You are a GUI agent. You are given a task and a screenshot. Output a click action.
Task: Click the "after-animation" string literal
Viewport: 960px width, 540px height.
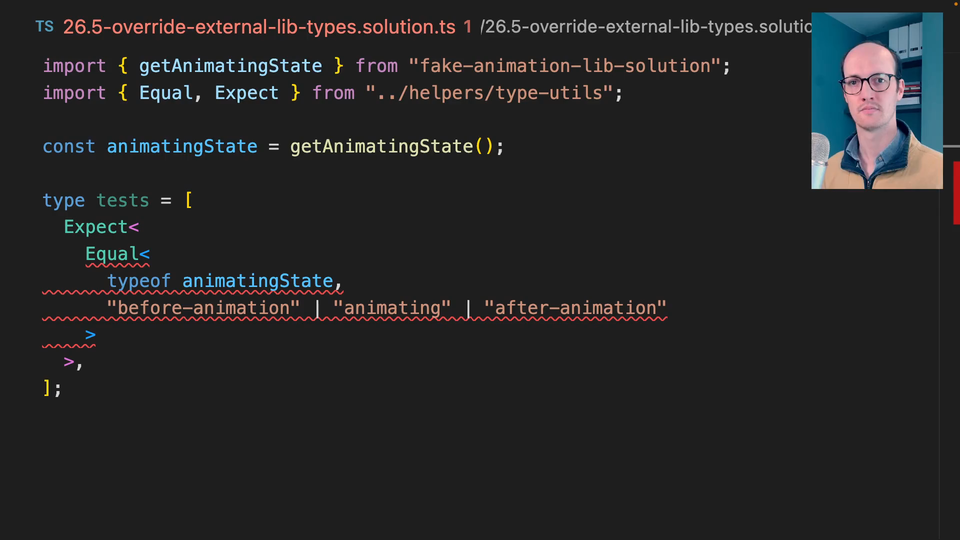pos(575,308)
